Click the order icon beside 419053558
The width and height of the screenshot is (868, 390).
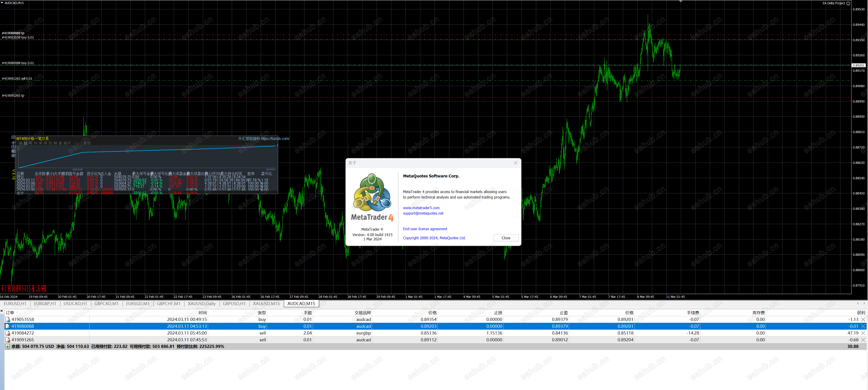[8, 320]
